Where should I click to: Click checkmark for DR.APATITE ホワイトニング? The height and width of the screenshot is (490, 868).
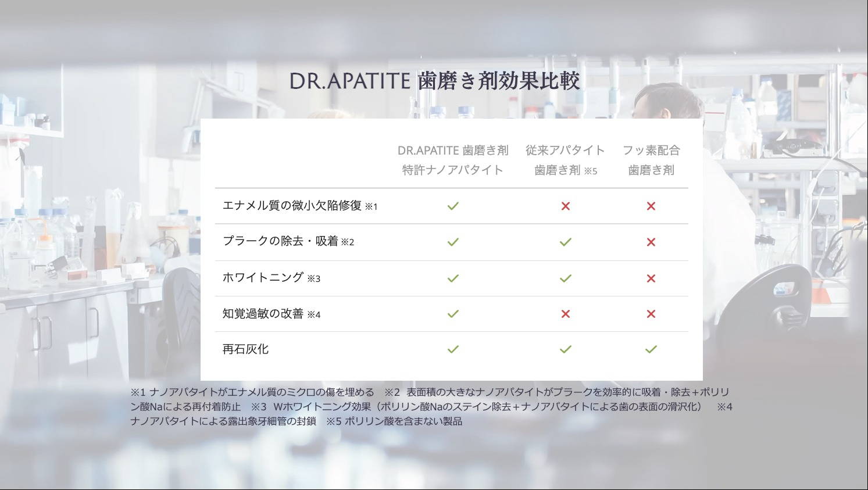(453, 278)
